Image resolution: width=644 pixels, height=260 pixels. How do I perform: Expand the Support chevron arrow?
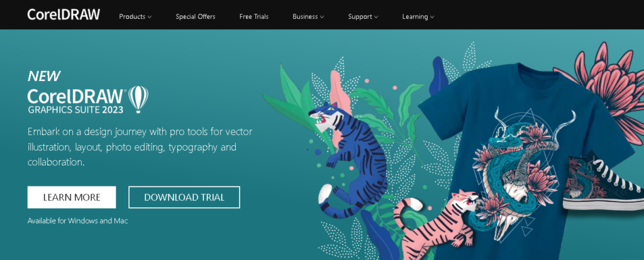click(376, 17)
